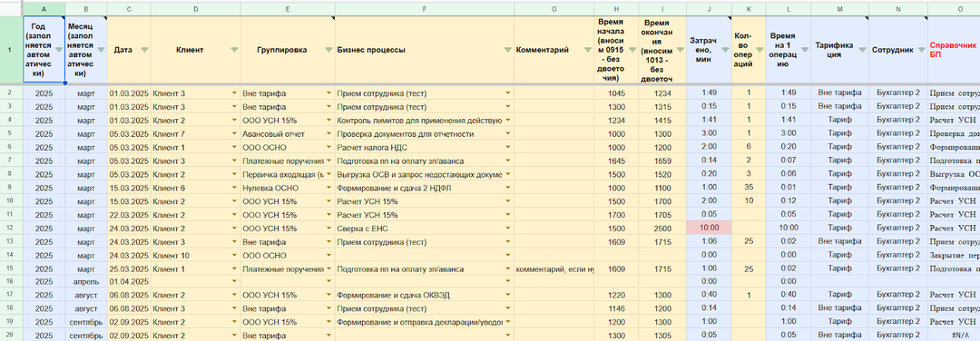Open dropdown arrow for Сверка с ЕНС

pos(507,228)
